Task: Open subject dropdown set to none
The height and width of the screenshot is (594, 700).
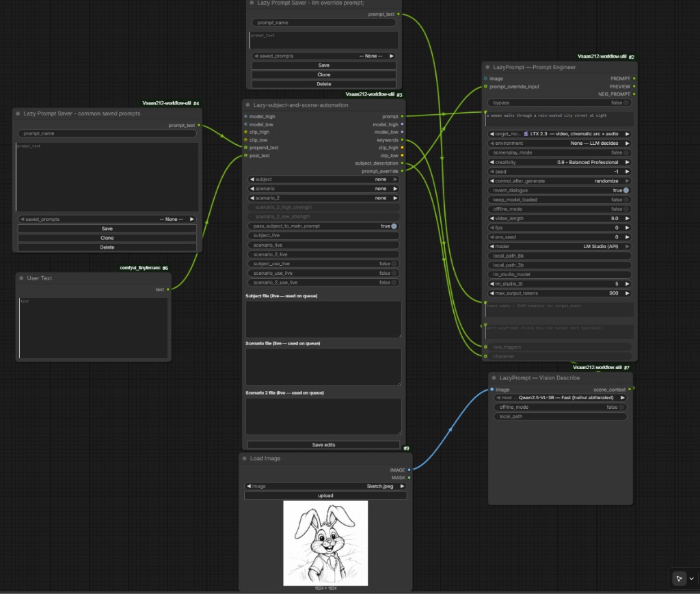Action: tap(323, 179)
